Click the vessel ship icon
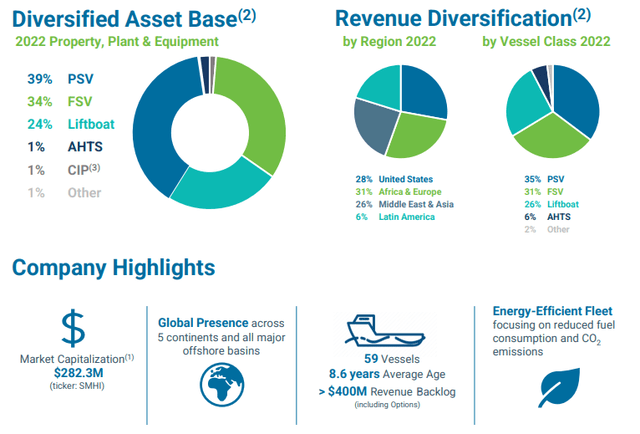This screenshot has width=640, height=434. [x=385, y=329]
